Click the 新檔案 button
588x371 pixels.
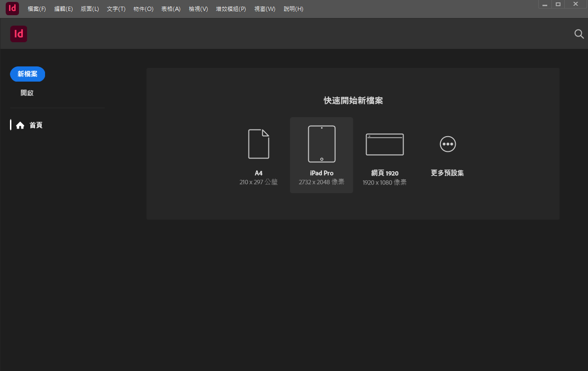[28, 74]
